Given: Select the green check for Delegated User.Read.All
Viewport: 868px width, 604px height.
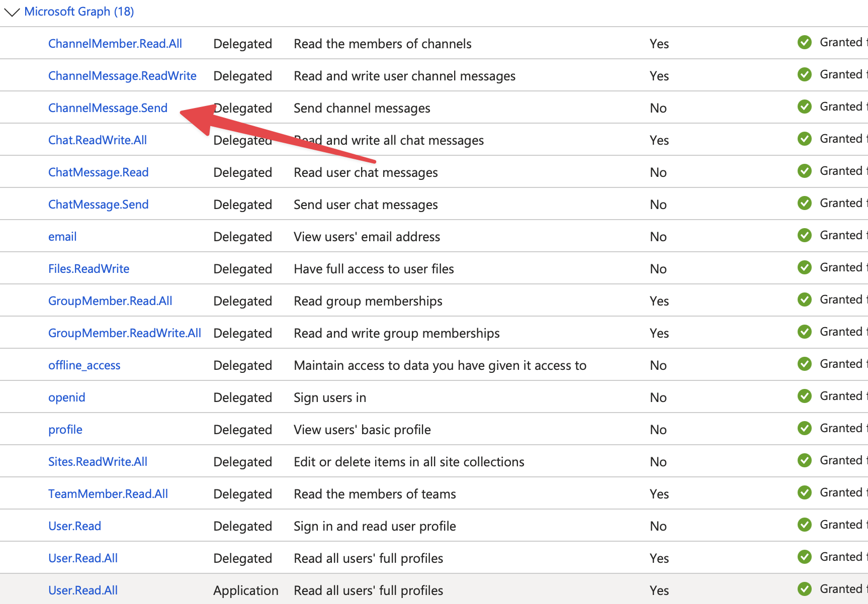Looking at the screenshot, I should 805,557.
